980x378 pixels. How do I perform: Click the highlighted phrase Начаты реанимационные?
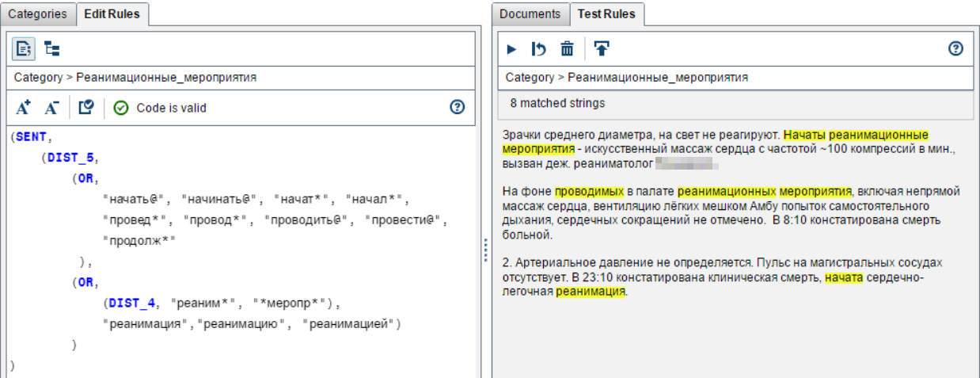(857, 134)
